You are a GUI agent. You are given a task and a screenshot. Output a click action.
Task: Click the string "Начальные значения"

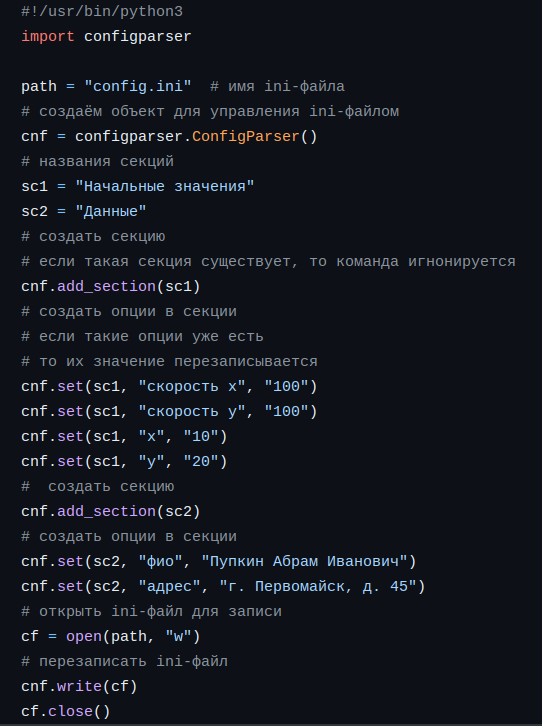165,186
